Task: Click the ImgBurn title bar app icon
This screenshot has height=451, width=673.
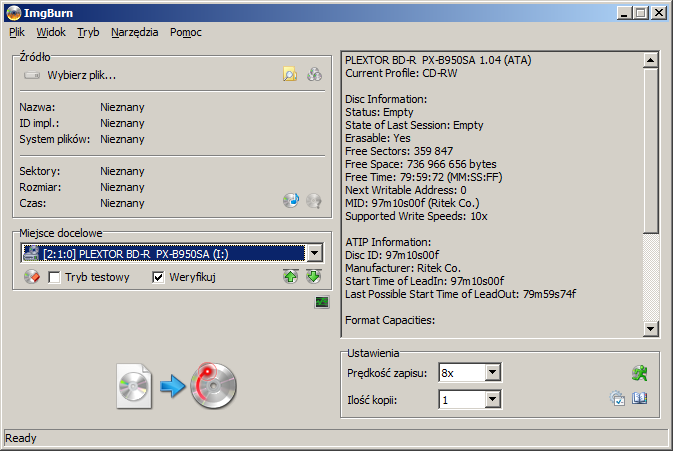Action: tap(14, 13)
